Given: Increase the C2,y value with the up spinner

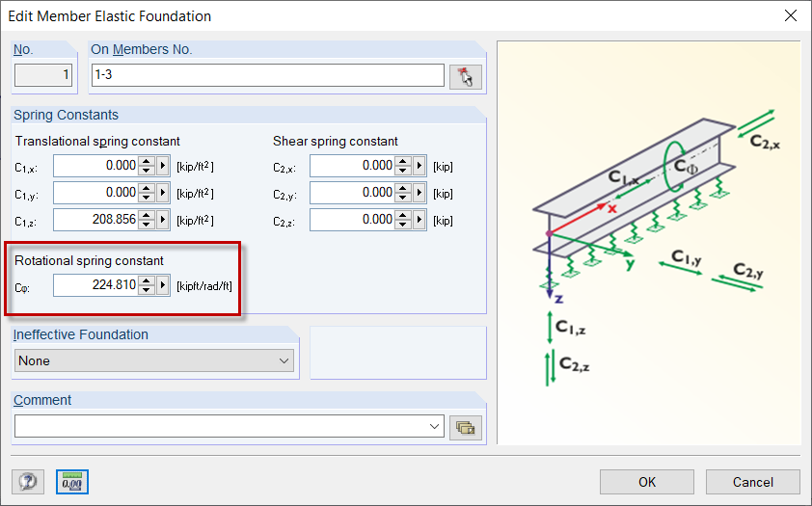Looking at the screenshot, I should point(403,188).
